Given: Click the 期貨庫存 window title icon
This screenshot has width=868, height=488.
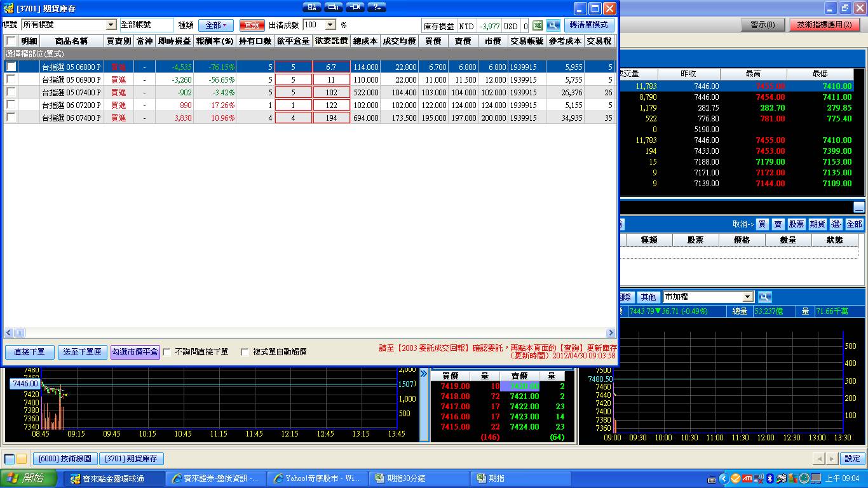Looking at the screenshot, I should (9, 8).
